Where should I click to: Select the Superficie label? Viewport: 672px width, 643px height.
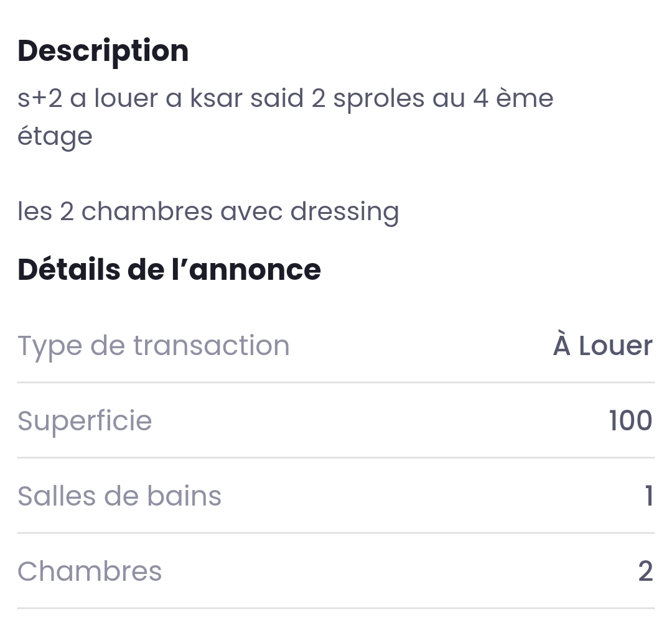[85, 421]
